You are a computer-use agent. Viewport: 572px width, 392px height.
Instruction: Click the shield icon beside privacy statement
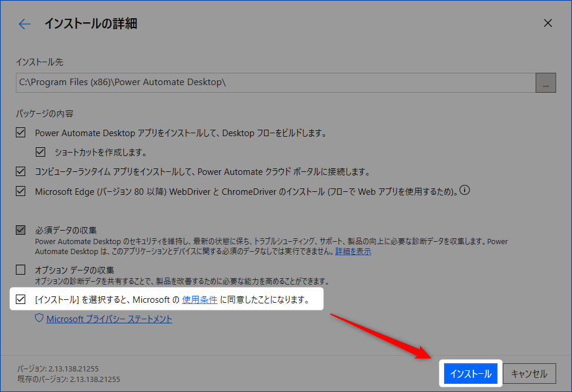[39, 318]
